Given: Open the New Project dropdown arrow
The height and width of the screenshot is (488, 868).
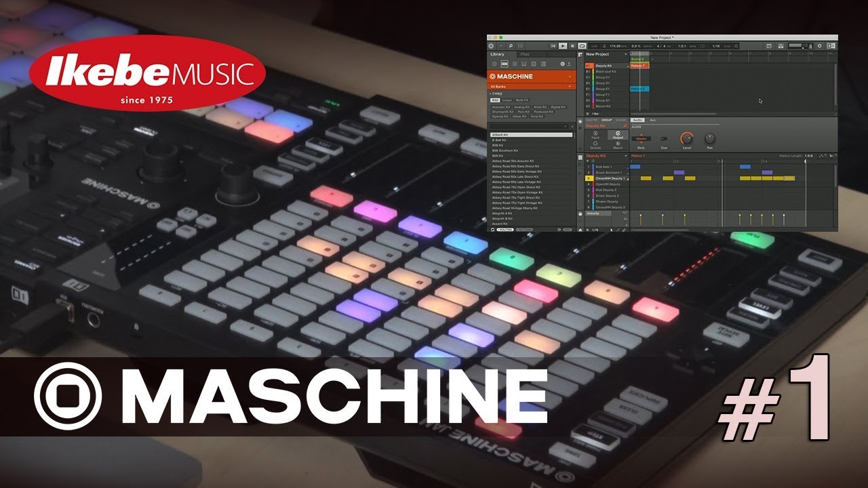Looking at the screenshot, I should pos(626,54).
